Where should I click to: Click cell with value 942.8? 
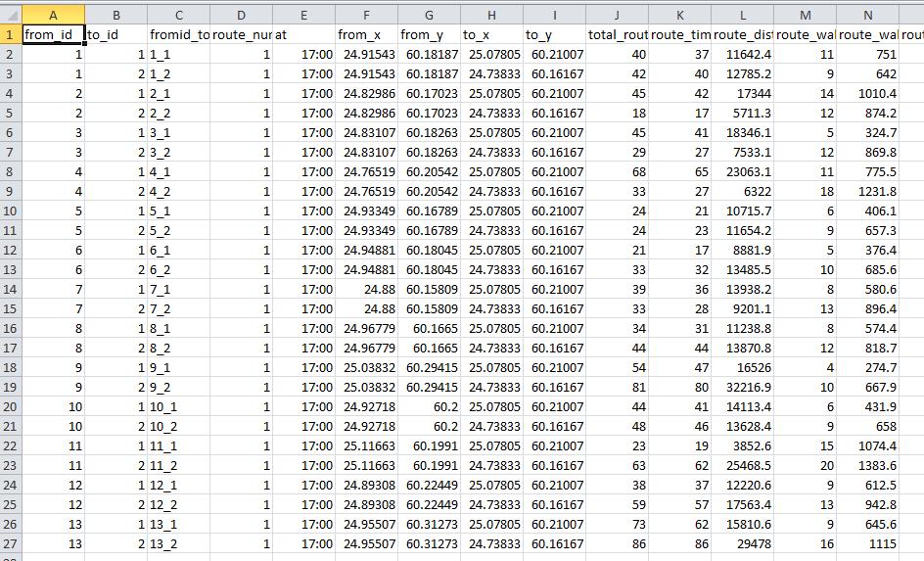click(867, 505)
